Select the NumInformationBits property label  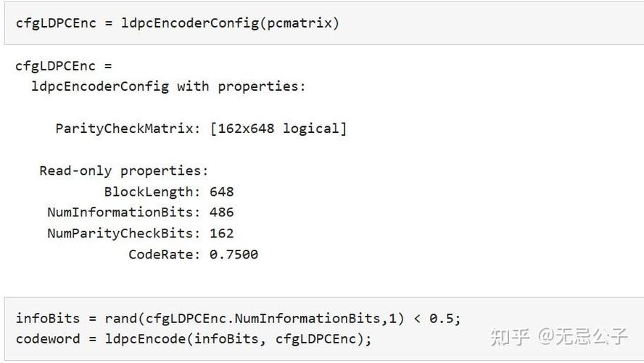124,213
